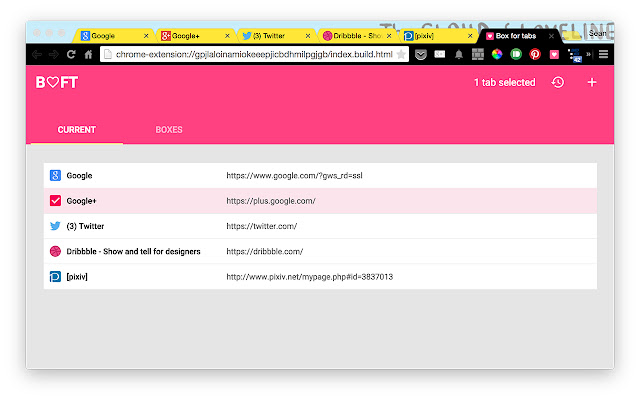Open the Chrome hamburger menu

point(603,54)
